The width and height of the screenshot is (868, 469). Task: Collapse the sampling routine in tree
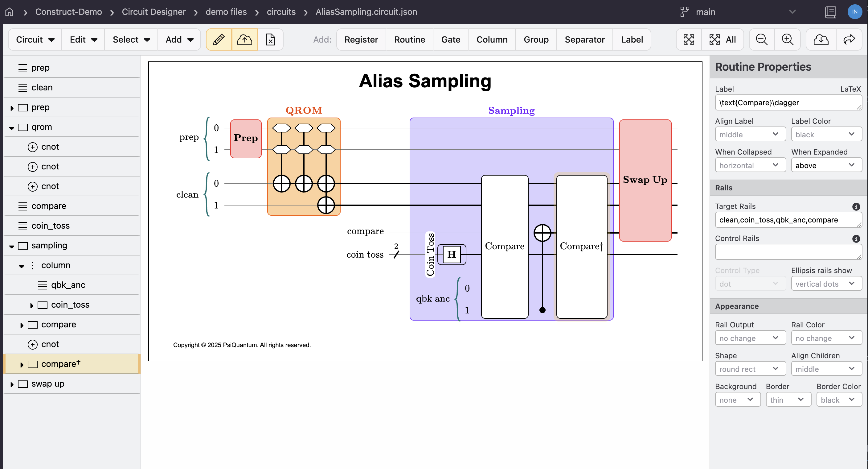pyautogui.click(x=12, y=246)
